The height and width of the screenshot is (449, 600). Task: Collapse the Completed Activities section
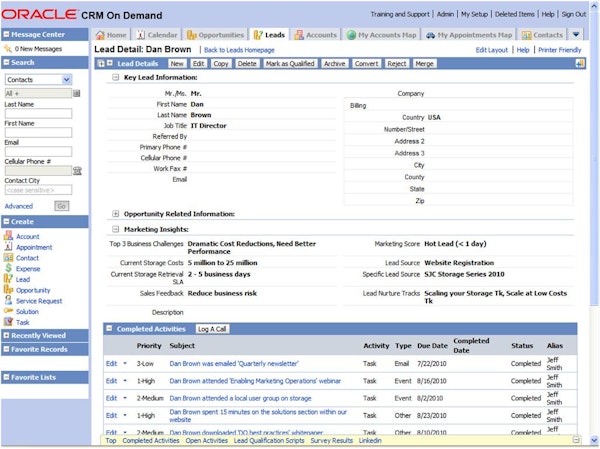[109, 328]
